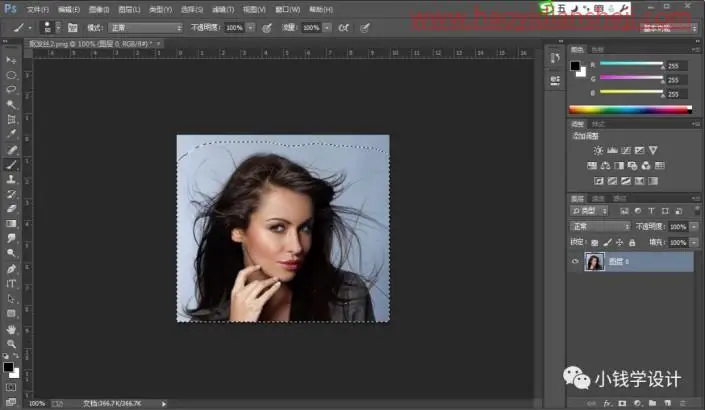Add layer style with fx button
Image resolution: width=705 pixels, height=410 pixels.
[x=607, y=403]
